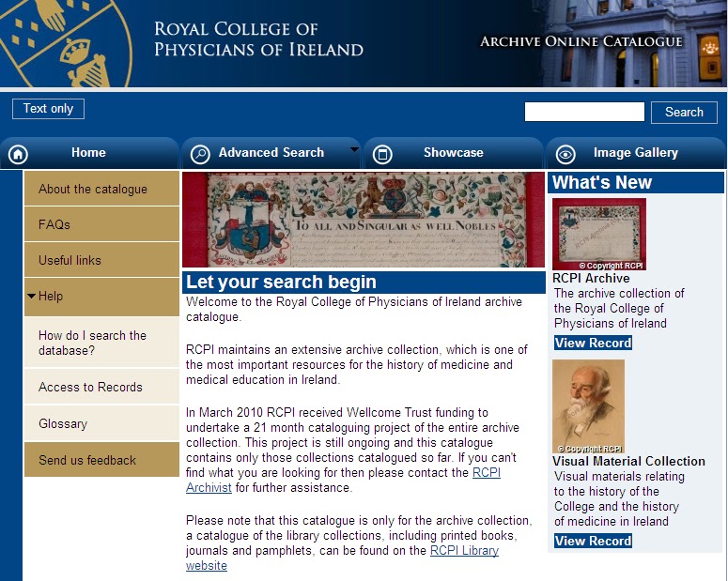Go to the Home tab

tap(89, 153)
